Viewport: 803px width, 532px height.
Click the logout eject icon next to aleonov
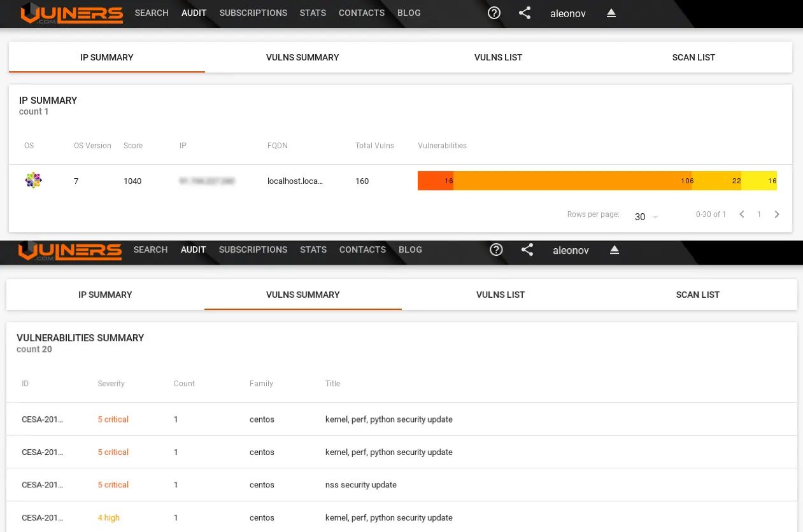[x=611, y=13]
